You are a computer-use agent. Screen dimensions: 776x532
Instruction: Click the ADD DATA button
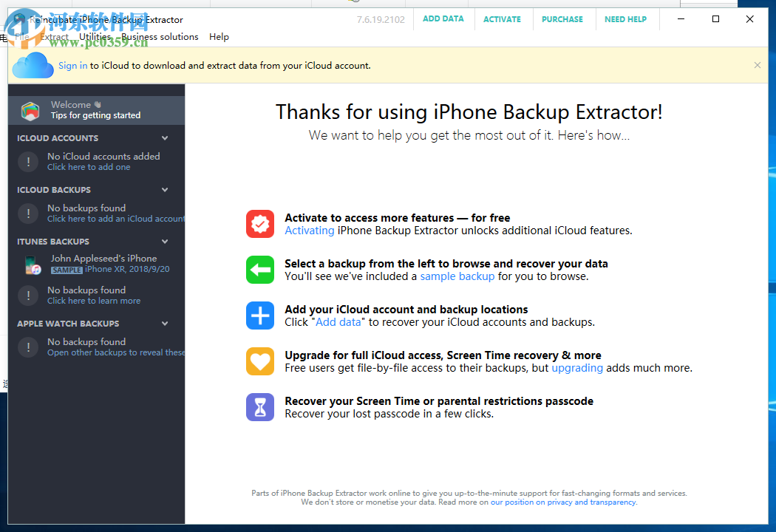(x=443, y=18)
